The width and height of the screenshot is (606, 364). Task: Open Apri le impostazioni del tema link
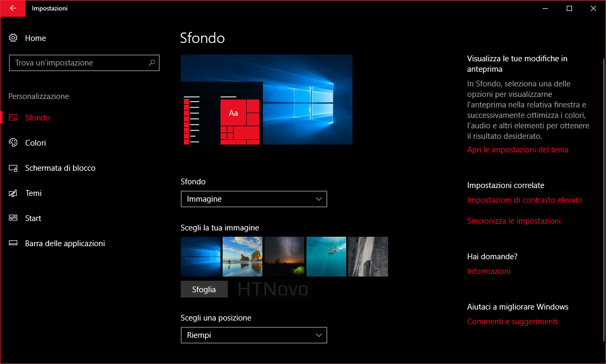[x=517, y=150]
